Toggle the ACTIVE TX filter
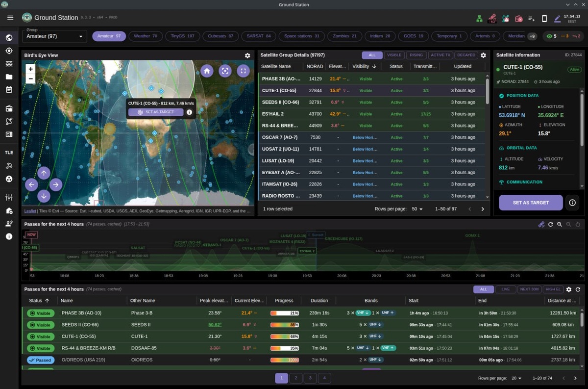588x389 pixels. pyautogui.click(x=441, y=55)
